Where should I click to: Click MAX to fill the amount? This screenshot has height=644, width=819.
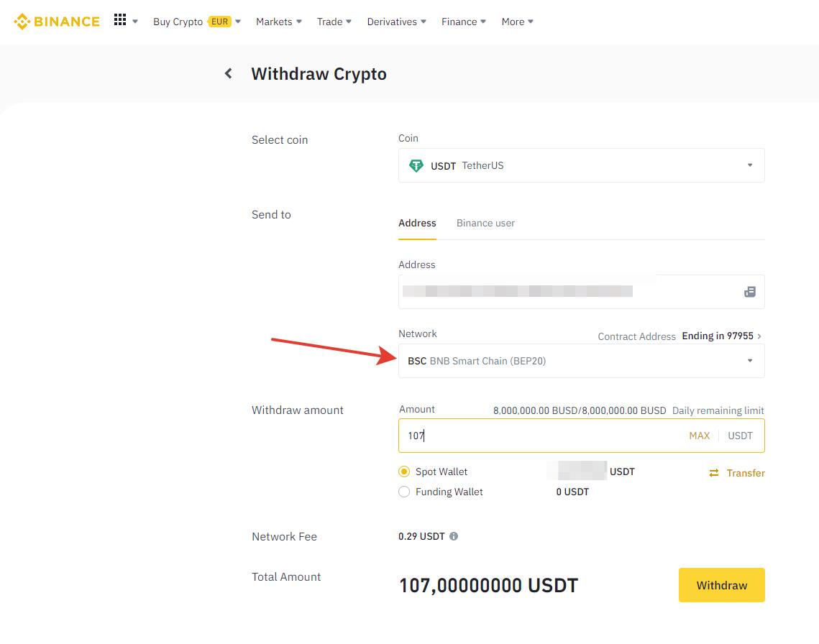699,436
